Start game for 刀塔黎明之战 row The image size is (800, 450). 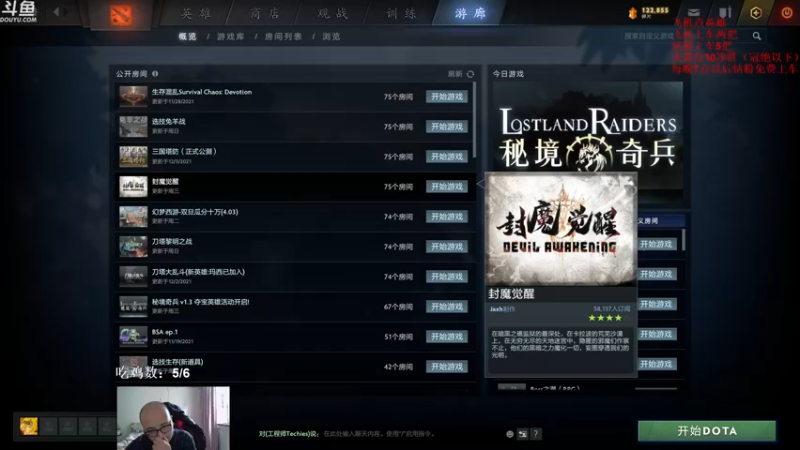[447, 246]
